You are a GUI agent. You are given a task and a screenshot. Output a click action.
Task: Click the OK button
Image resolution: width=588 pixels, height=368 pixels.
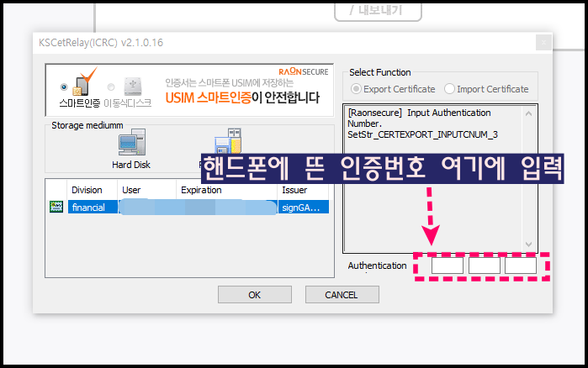(255, 295)
